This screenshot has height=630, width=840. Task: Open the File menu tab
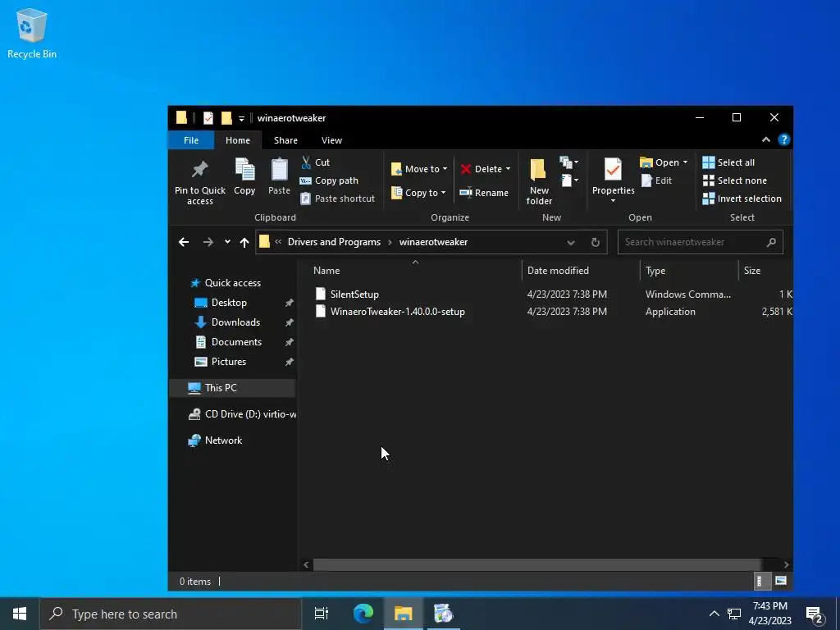pyautogui.click(x=190, y=140)
